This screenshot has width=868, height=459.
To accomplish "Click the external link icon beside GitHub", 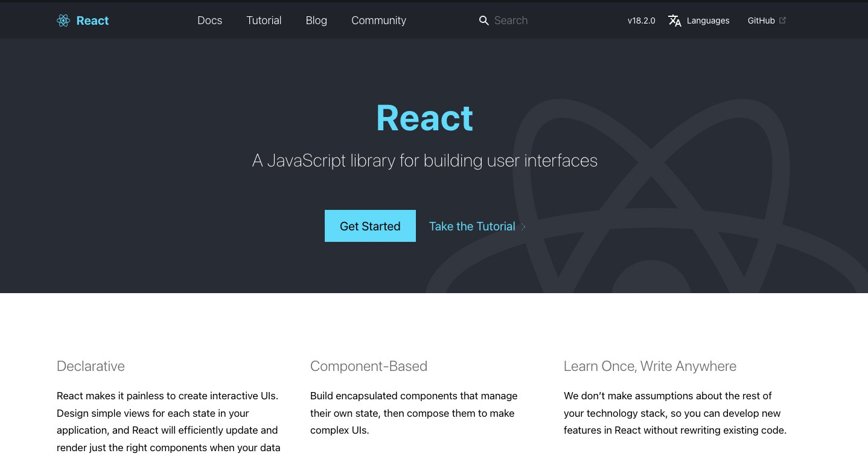I will coord(783,20).
